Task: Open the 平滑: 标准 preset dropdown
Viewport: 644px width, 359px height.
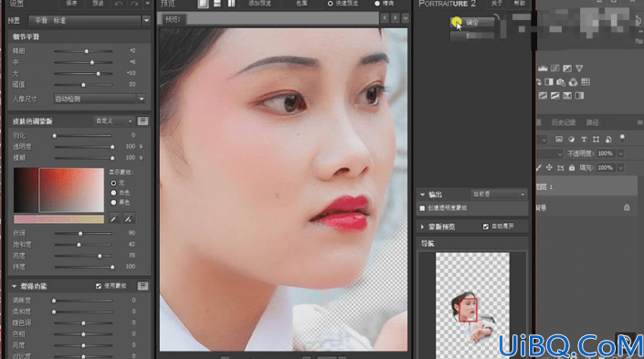Action: click(x=90, y=20)
